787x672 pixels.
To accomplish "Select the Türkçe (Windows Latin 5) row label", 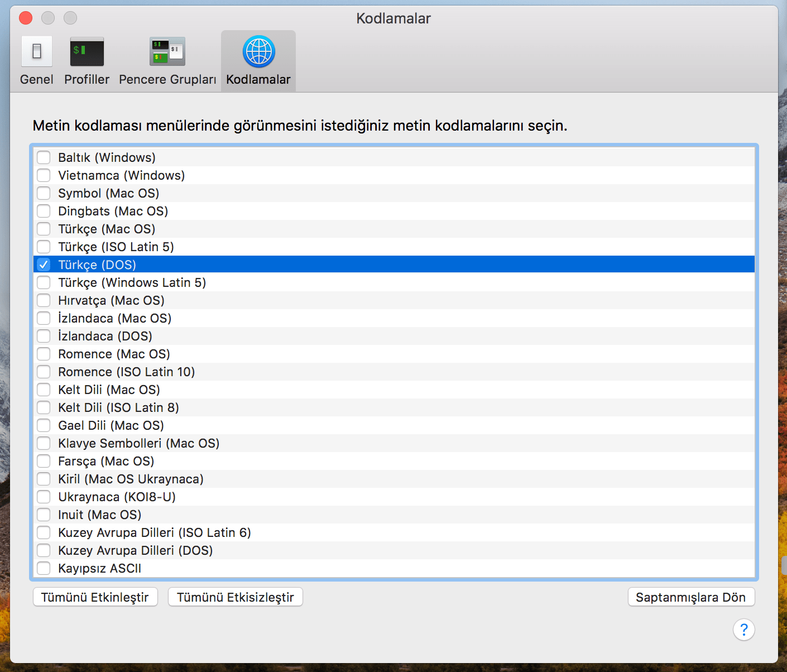I will 132,282.
